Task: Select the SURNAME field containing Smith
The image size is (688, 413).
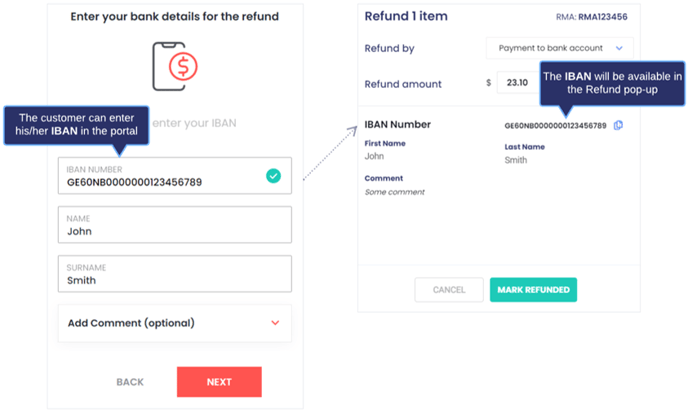Action: click(x=175, y=274)
